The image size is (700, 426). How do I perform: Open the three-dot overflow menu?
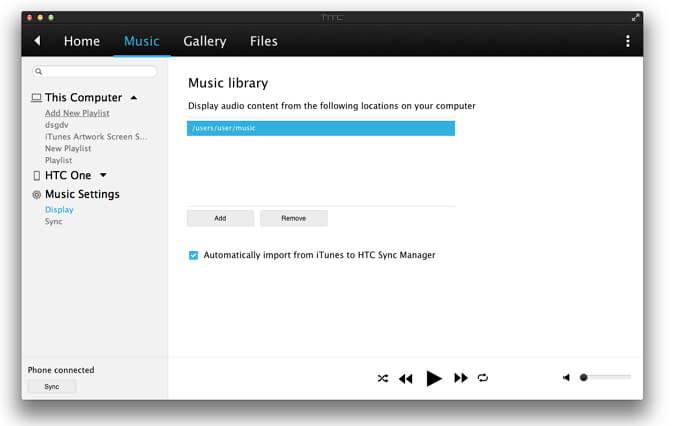coord(628,41)
